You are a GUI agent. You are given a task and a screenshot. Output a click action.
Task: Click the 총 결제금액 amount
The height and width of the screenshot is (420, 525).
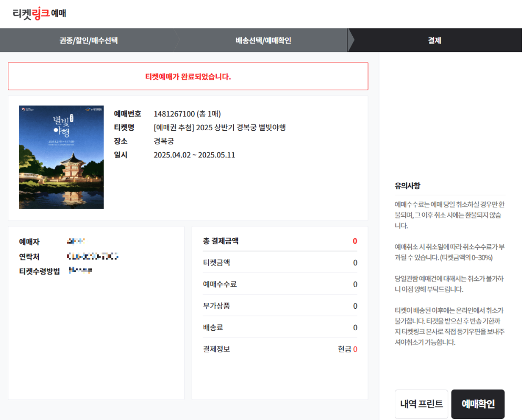pos(355,241)
